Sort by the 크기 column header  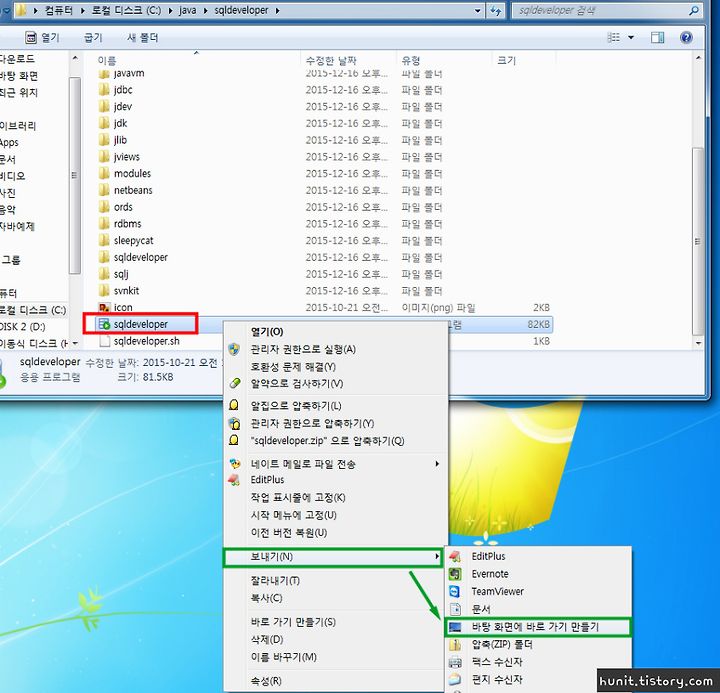(506, 60)
